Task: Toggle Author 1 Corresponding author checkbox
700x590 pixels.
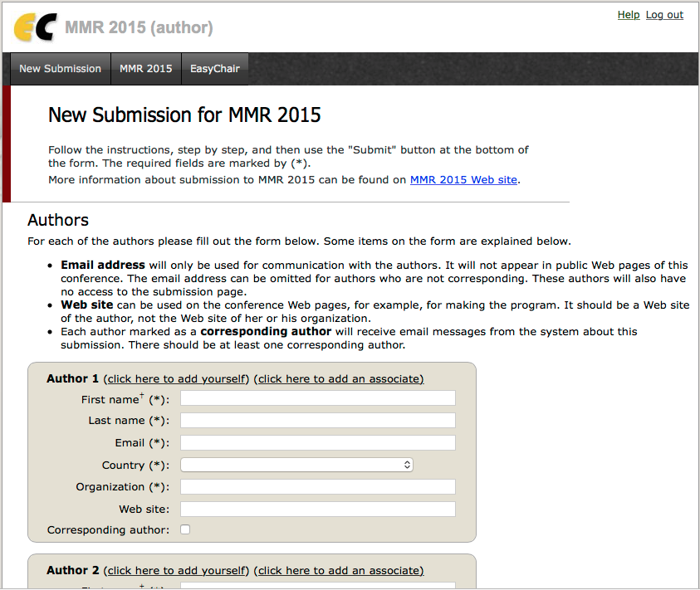Action: pos(185,530)
